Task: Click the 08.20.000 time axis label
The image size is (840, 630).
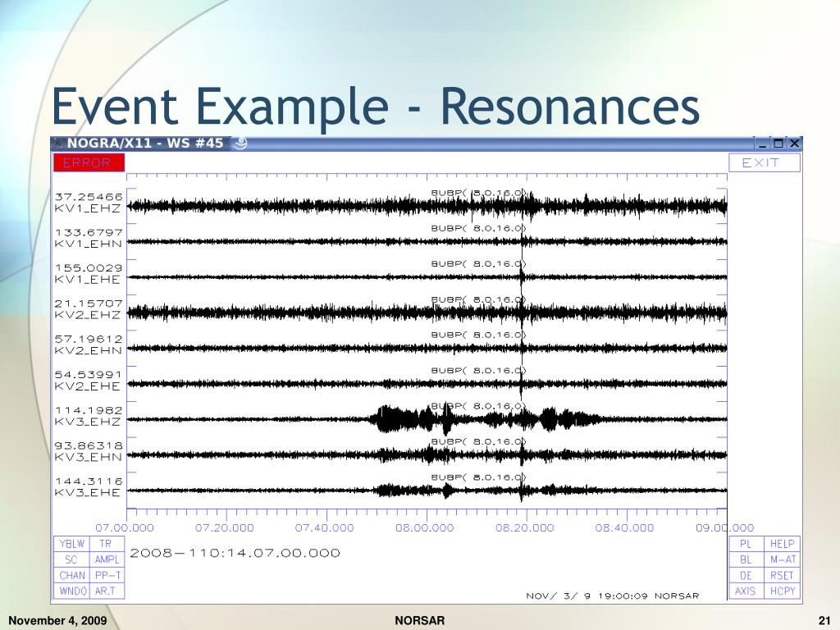Action: 525,527
